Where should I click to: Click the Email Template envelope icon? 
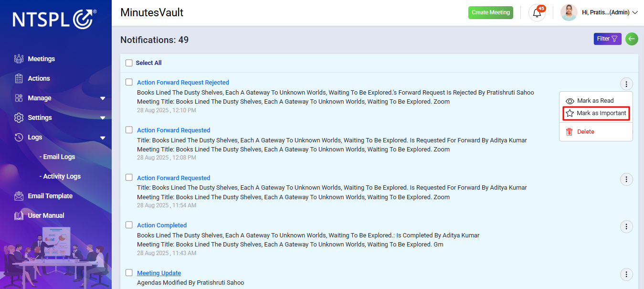point(19,196)
